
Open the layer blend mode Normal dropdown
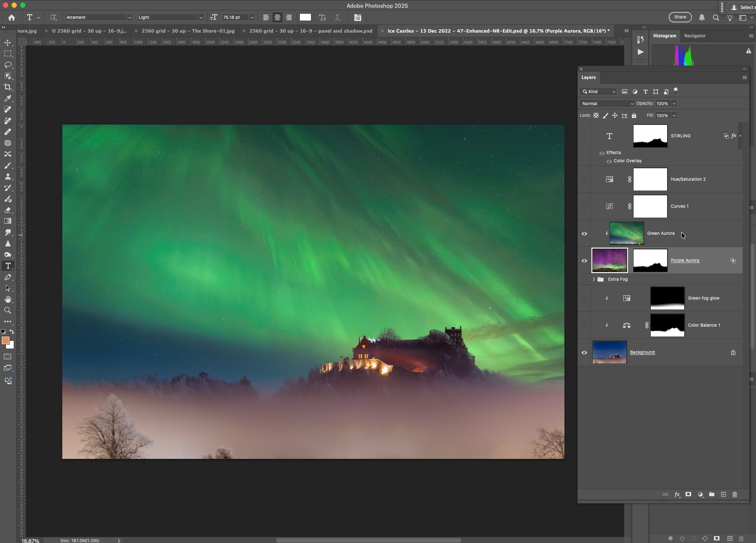point(607,103)
